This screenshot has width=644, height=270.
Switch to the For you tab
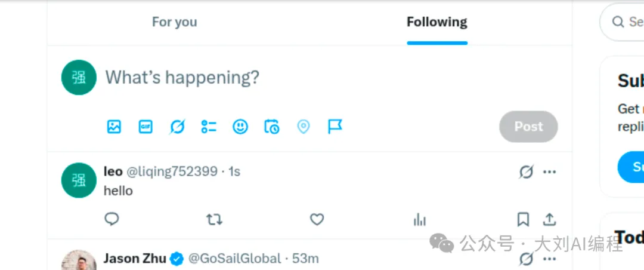pos(175,22)
